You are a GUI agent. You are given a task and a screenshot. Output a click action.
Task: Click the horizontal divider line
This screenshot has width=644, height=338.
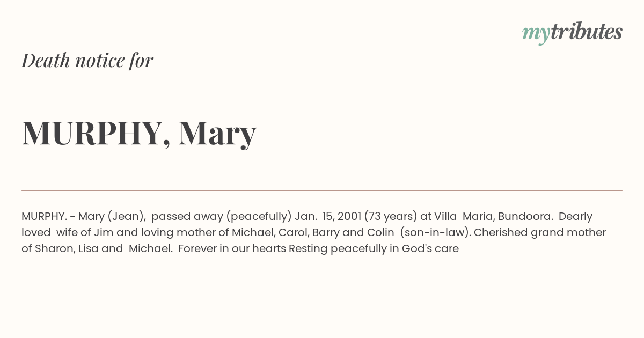click(x=322, y=190)
